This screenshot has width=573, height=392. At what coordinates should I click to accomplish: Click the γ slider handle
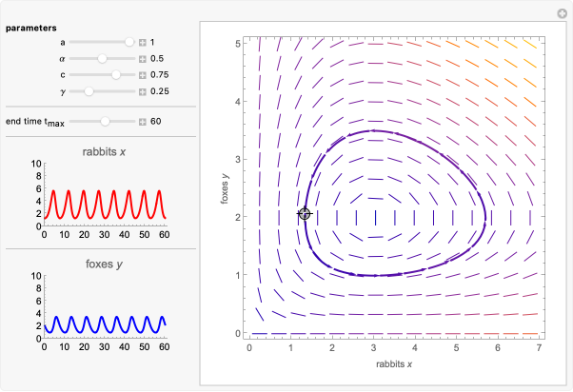click(x=89, y=90)
